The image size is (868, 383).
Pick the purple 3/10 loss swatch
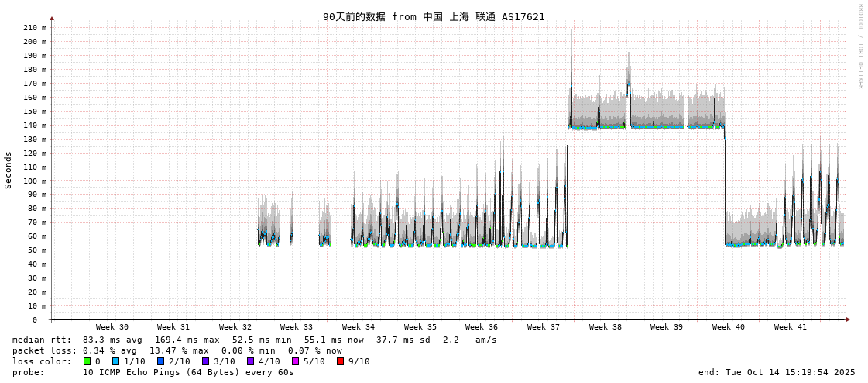coord(205,361)
